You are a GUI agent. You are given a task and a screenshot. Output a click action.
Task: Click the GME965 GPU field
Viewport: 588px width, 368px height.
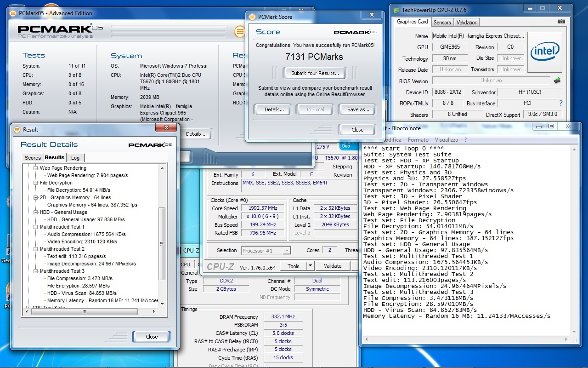click(450, 47)
